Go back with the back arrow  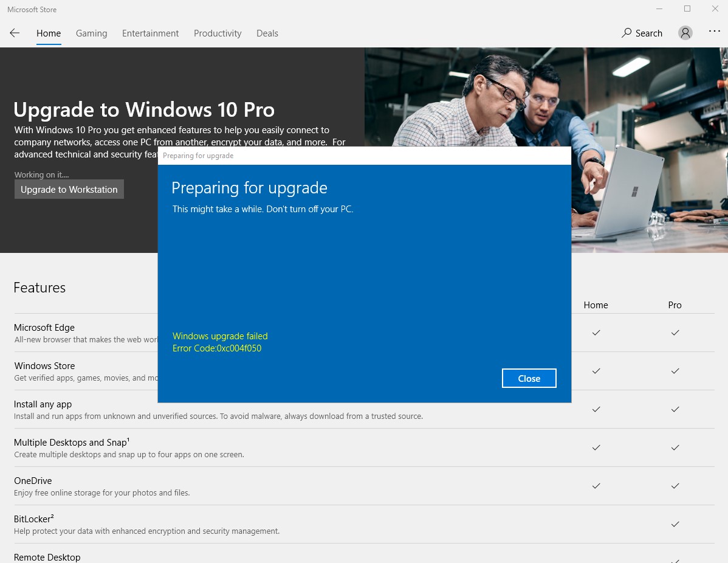pos(15,33)
